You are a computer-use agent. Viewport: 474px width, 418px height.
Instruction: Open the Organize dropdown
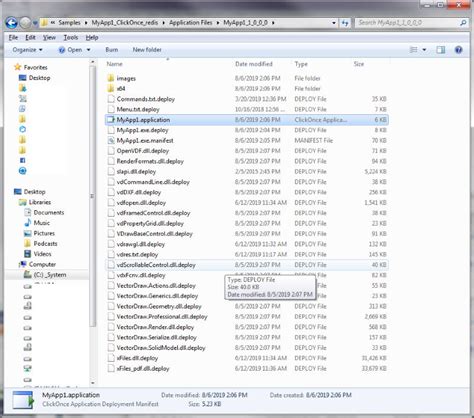click(27, 50)
